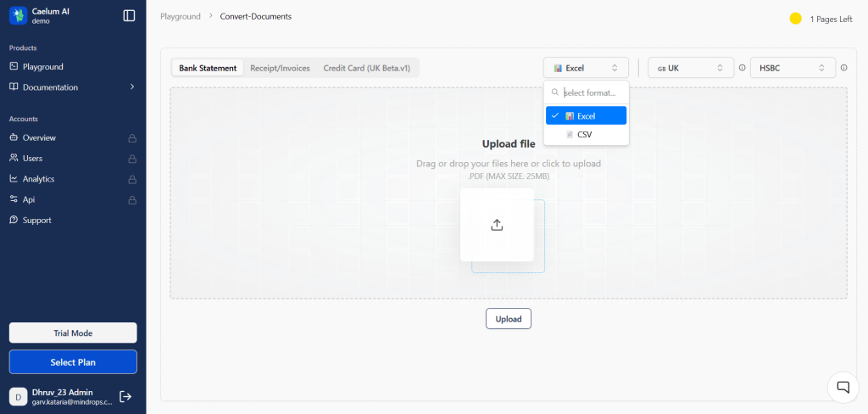
Task: Click the D user avatar
Action: click(x=19, y=397)
